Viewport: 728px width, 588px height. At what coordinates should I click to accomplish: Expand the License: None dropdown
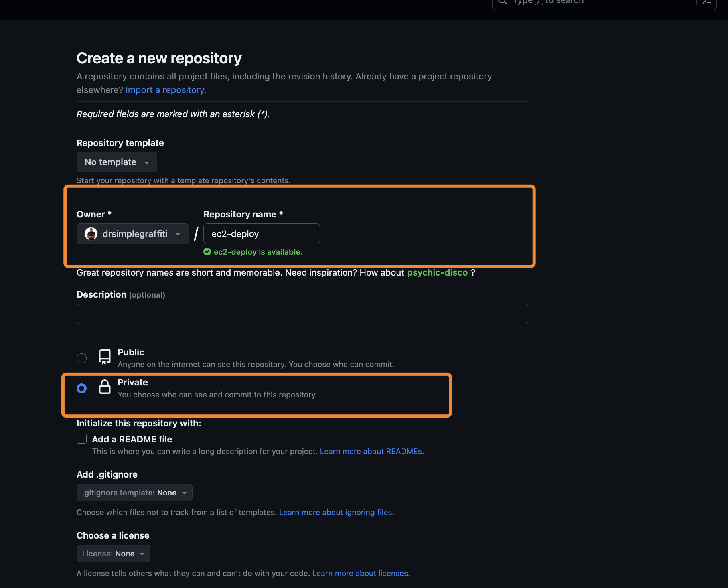point(113,554)
